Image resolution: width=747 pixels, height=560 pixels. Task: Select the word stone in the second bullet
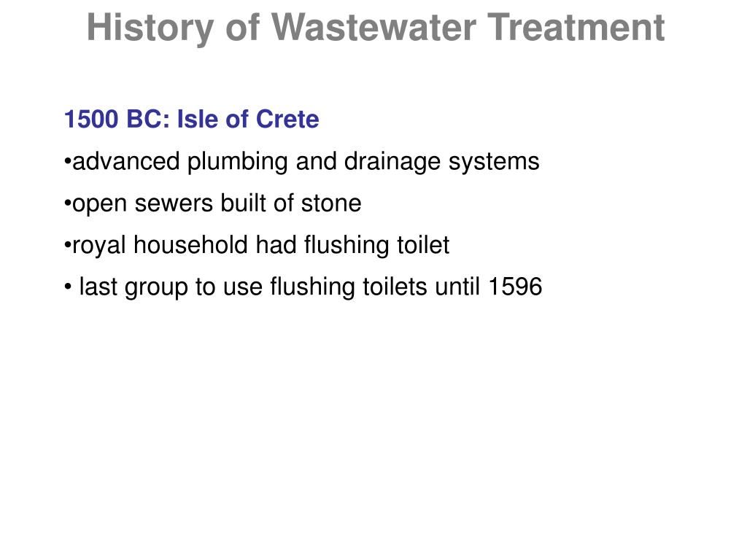click(x=331, y=204)
